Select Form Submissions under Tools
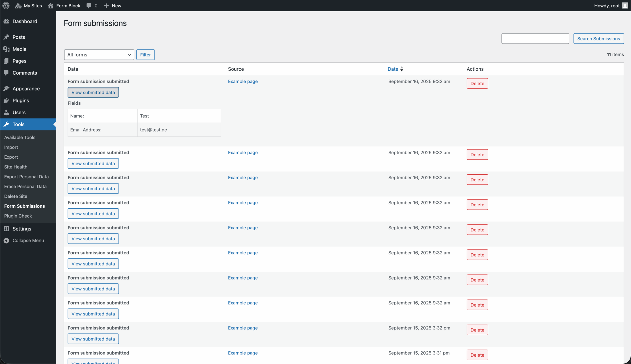 (24, 206)
